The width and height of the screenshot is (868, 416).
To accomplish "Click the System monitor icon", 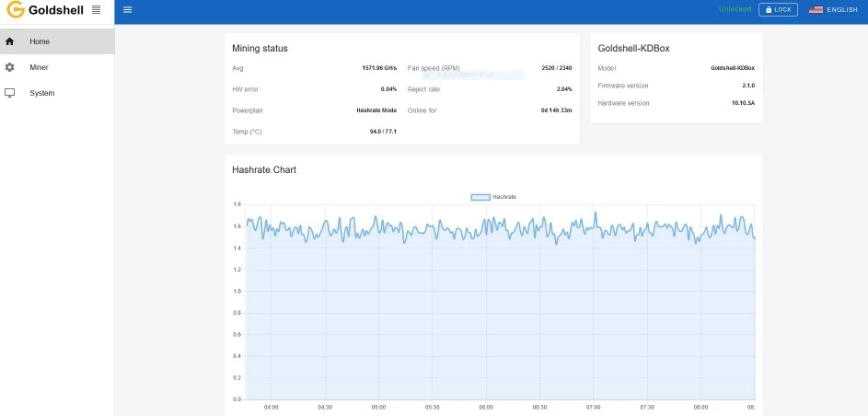I will 9,93.
